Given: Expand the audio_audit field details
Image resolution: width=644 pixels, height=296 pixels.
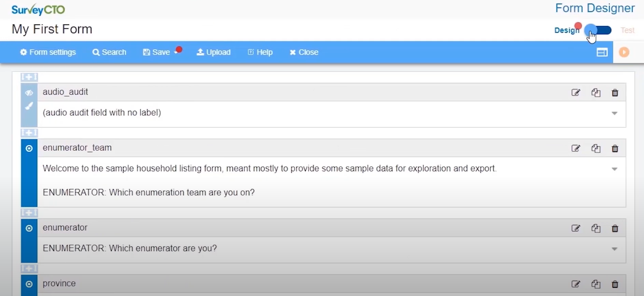Looking at the screenshot, I should [615, 113].
